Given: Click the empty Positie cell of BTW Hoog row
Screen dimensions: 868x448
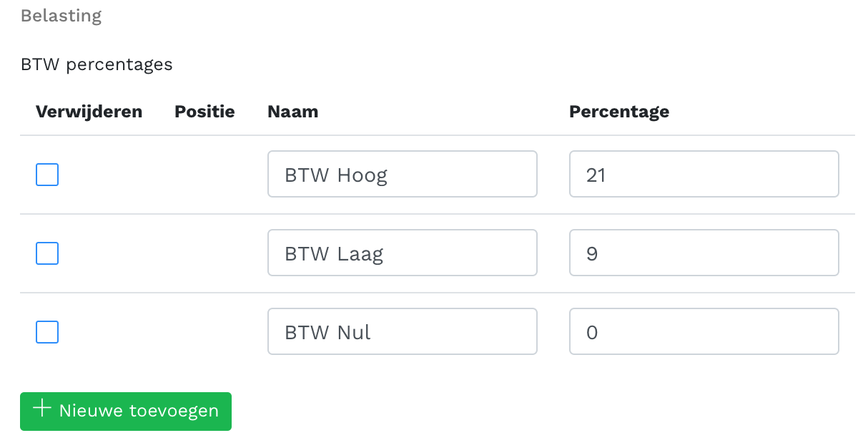Looking at the screenshot, I should [204, 175].
